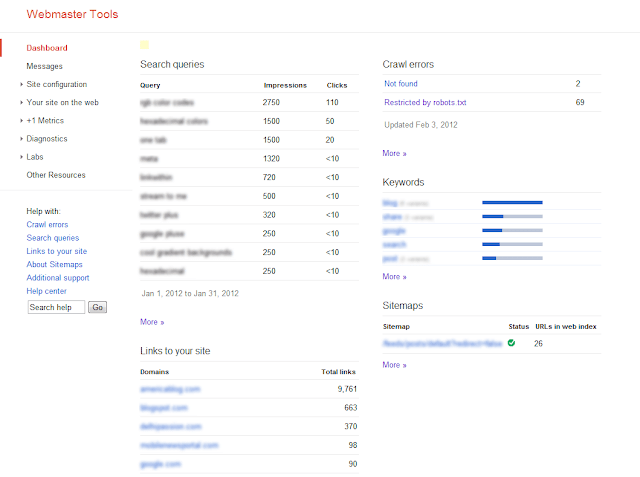Viewport: 640px width, 477px height.
Task: Open Diagnostics menu item
Action: coord(47,139)
